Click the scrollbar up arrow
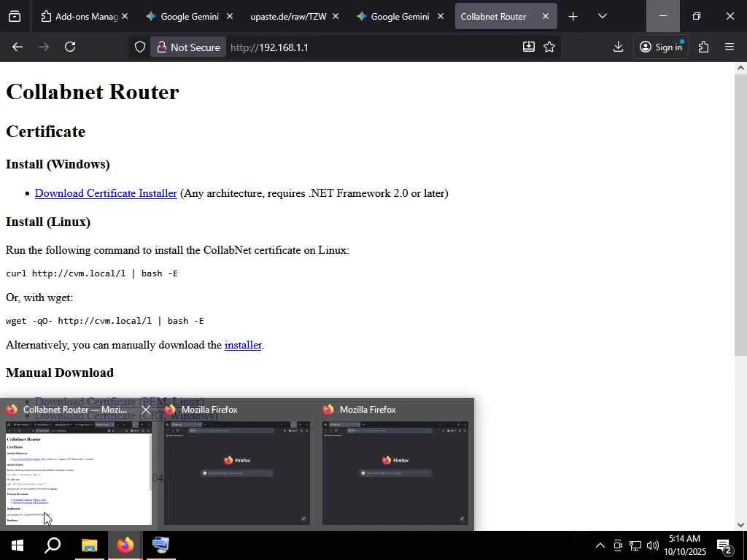Image resolution: width=747 pixels, height=560 pixels. tap(740, 68)
